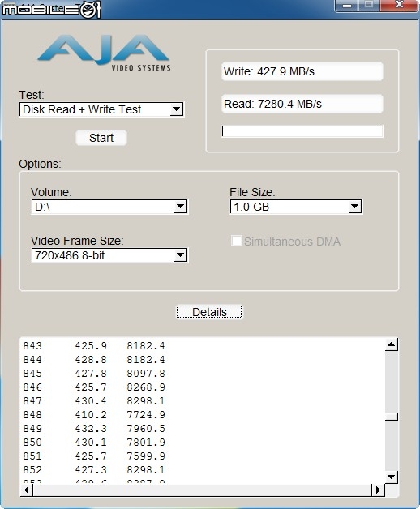Screen dimensions: 420x509
Task: Open the Test type dropdown
Action: (x=101, y=109)
